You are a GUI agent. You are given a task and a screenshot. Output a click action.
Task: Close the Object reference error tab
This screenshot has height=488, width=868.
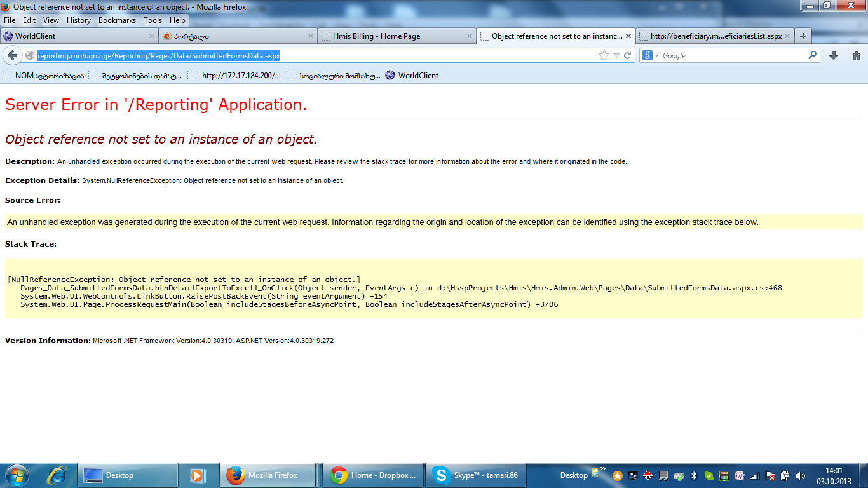pos(628,36)
